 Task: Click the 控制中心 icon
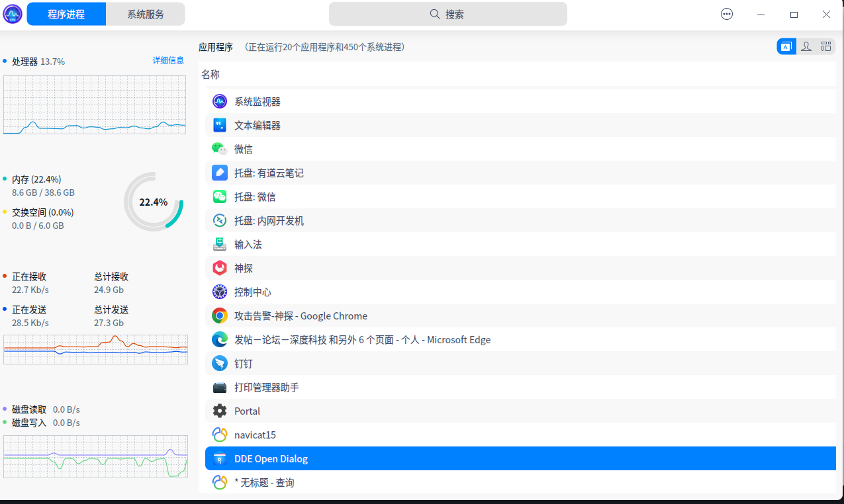[220, 292]
